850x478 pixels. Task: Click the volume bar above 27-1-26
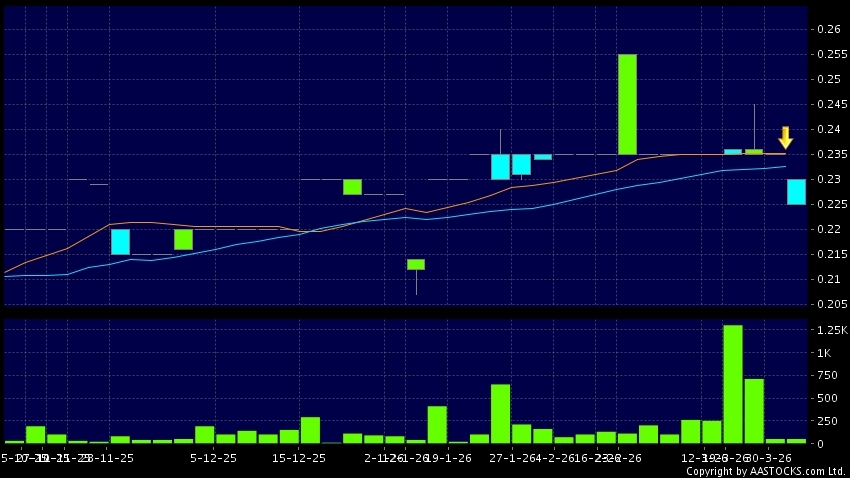coord(500,413)
